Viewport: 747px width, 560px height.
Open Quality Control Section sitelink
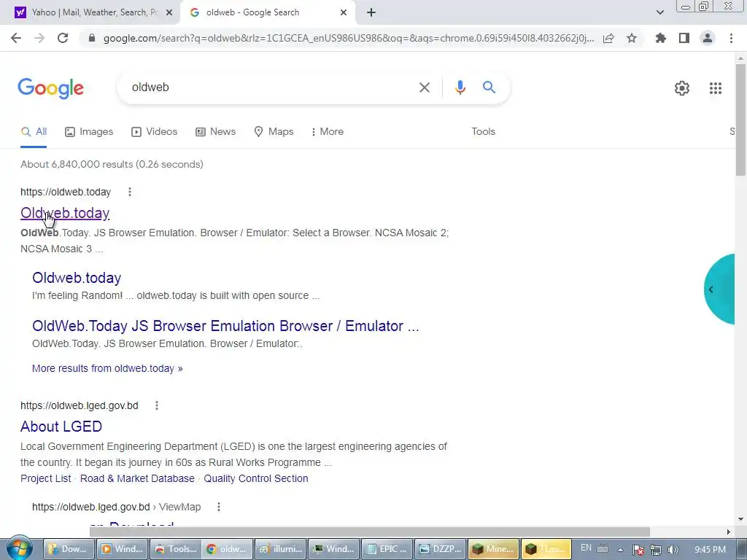click(x=256, y=478)
